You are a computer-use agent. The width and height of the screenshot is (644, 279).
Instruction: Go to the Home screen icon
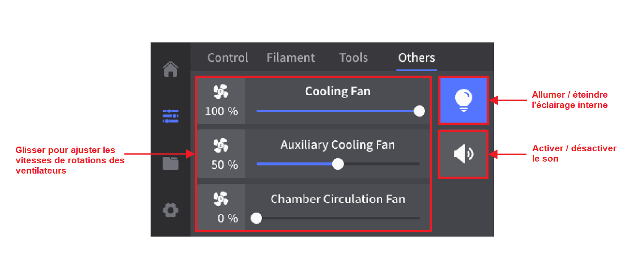(x=170, y=69)
